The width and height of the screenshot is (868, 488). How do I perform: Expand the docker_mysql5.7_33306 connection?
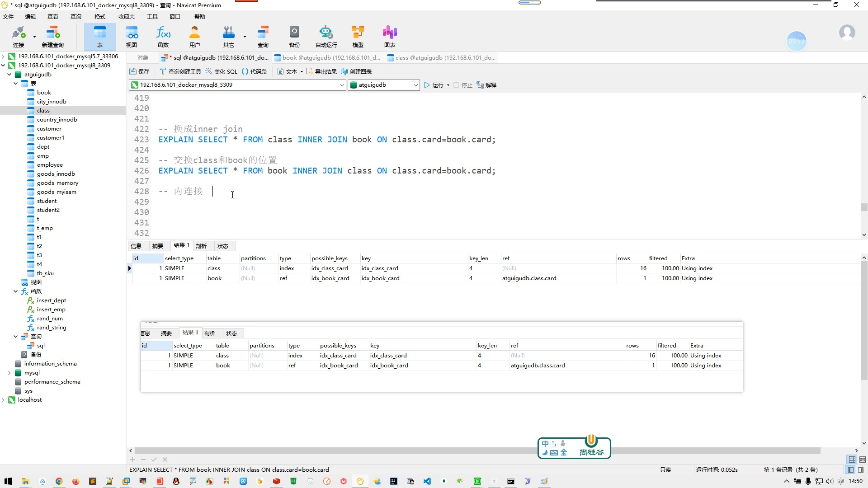(x=3, y=56)
